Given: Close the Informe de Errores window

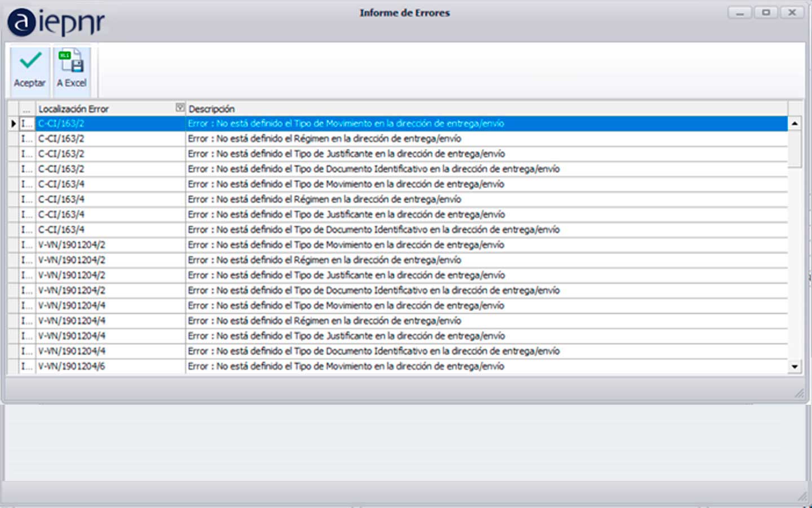Looking at the screenshot, I should (792, 12).
